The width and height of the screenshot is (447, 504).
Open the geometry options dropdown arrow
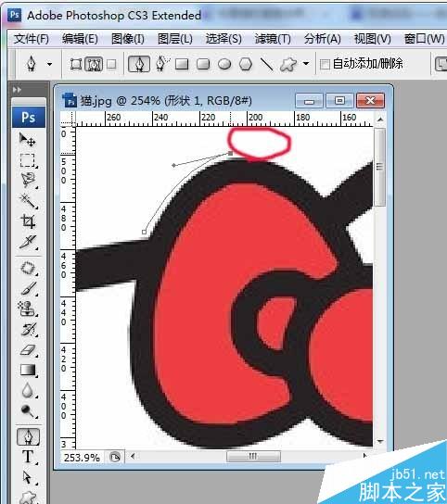pos(306,63)
